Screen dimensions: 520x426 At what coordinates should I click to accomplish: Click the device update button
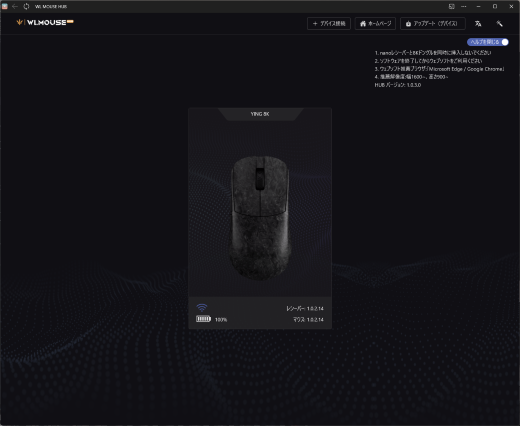(433, 24)
